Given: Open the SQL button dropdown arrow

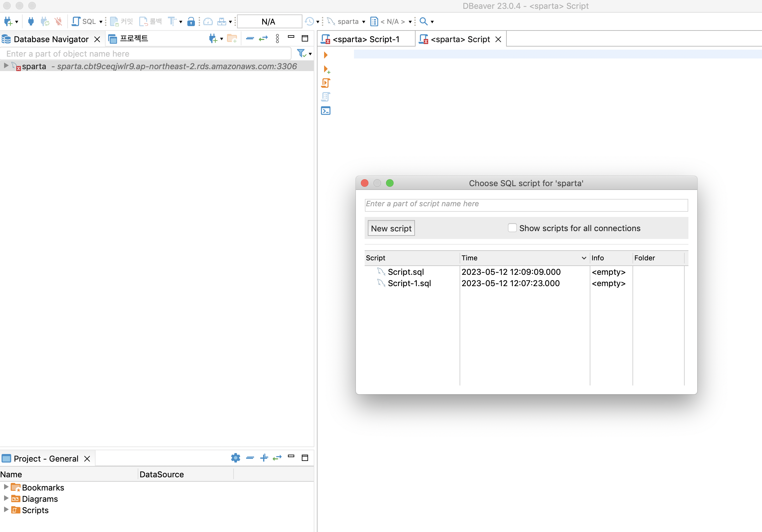Looking at the screenshot, I should point(101,22).
